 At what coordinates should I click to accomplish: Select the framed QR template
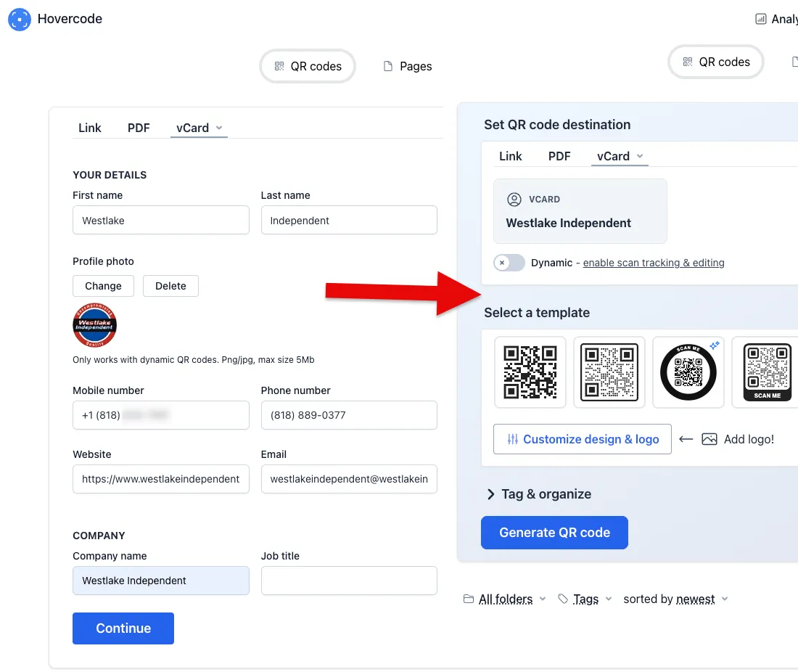tap(609, 372)
